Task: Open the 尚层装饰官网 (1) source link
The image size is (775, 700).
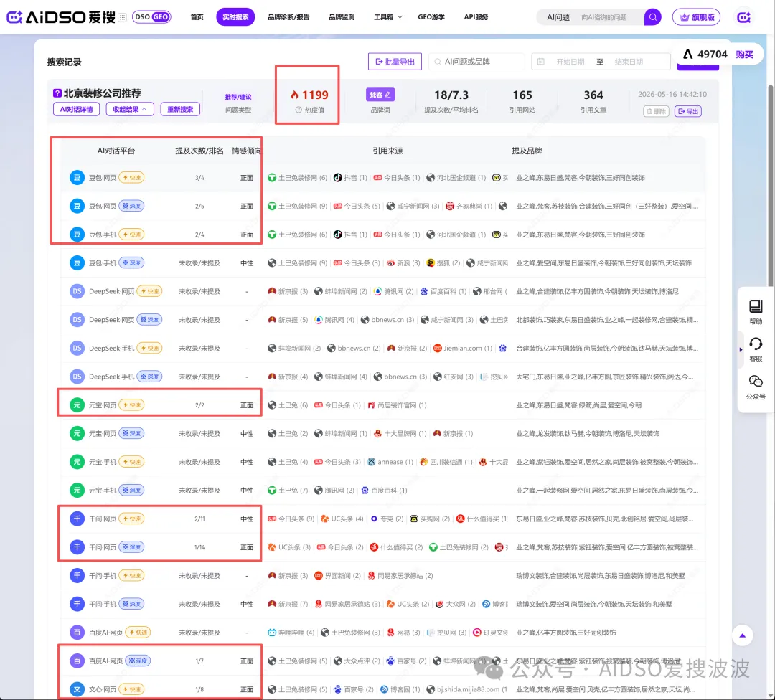Action: [x=397, y=405]
